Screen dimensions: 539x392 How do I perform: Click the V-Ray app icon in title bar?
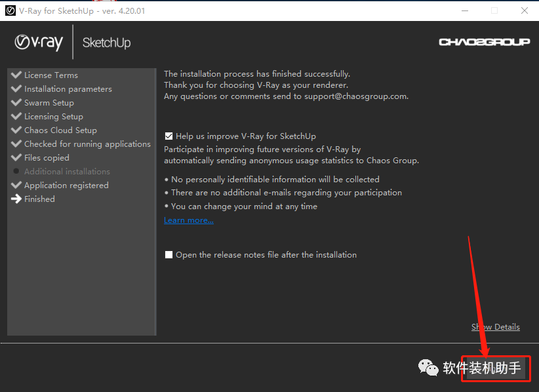10,10
